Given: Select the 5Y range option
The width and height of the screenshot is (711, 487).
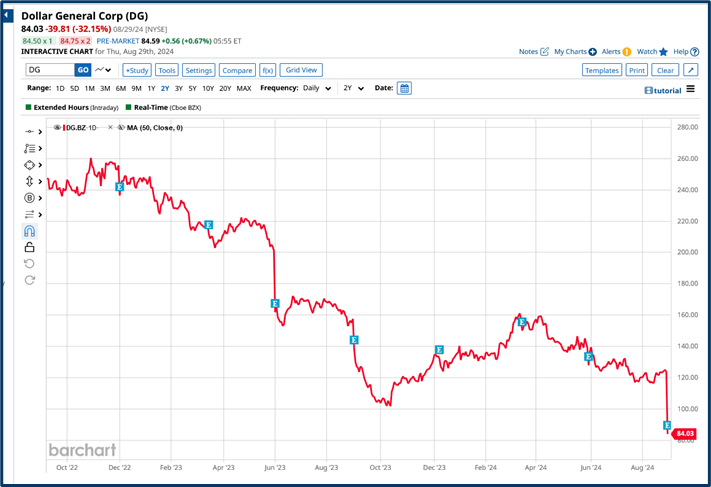Looking at the screenshot, I should coord(193,89).
